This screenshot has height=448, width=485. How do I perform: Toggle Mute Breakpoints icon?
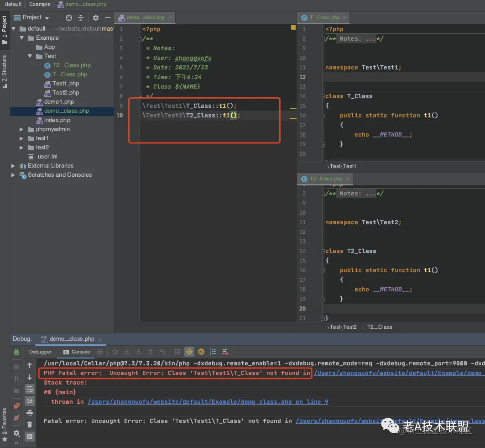[x=16, y=418]
